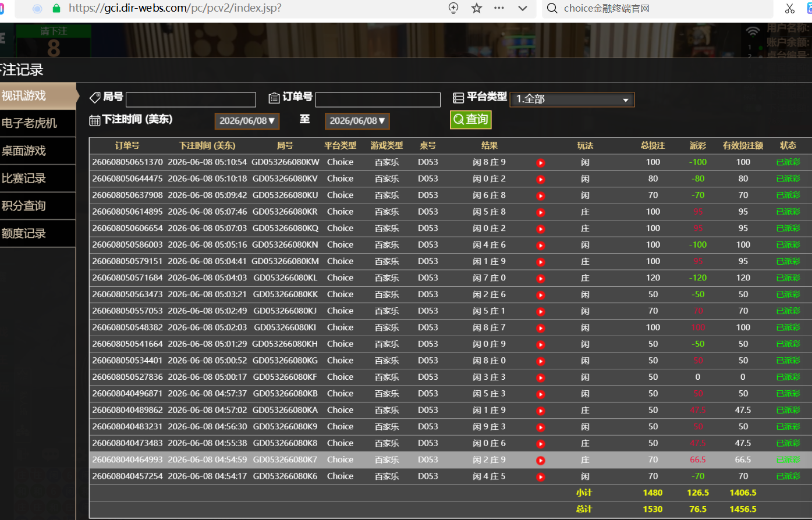This screenshot has width=812, height=520.
Task: Select 额度记录 sidebar tab
Action: pos(38,234)
